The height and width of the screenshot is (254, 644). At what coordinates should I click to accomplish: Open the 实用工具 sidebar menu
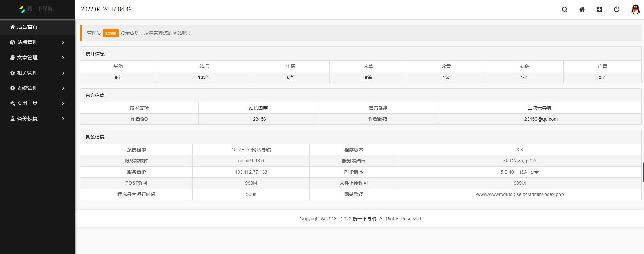click(x=27, y=103)
